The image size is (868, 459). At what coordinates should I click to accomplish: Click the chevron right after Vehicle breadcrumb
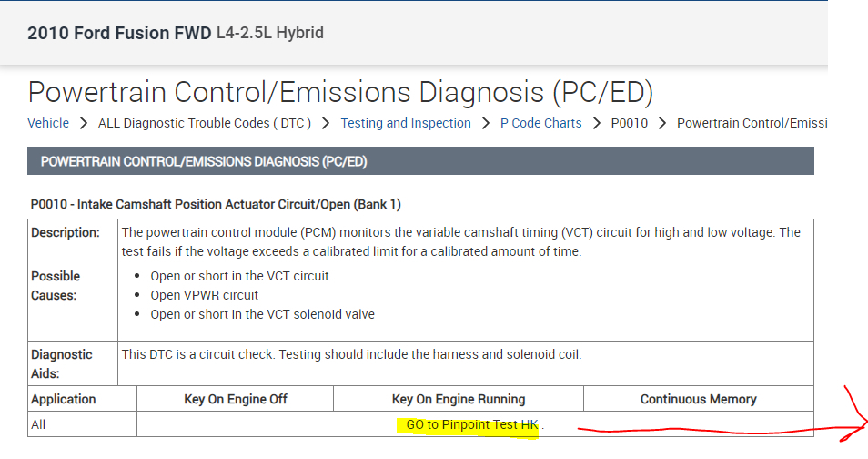tap(84, 123)
